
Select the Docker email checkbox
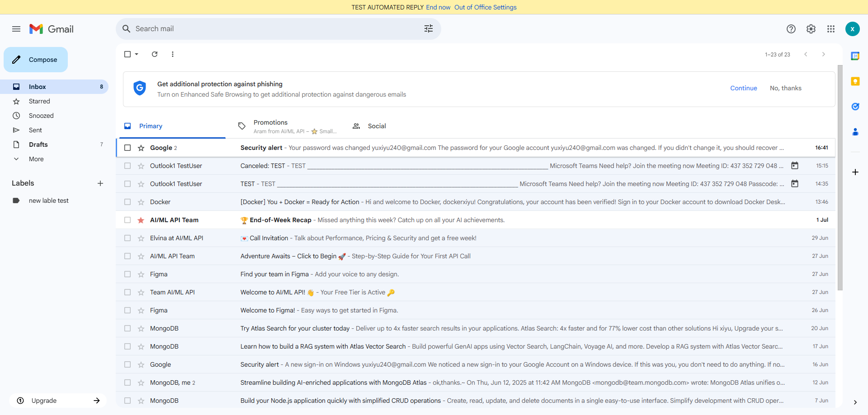pos(127,202)
